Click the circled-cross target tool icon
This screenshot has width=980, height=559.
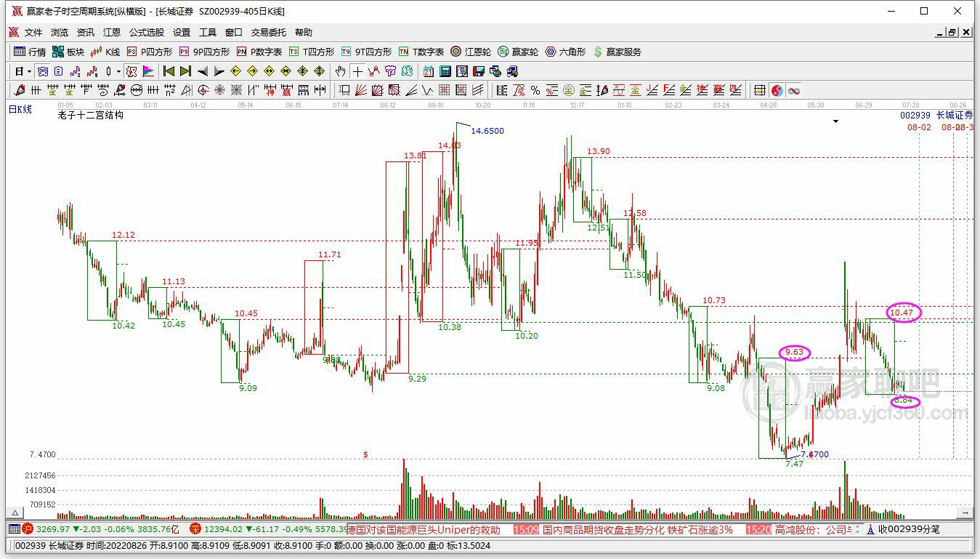pyautogui.click(x=203, y=90)
